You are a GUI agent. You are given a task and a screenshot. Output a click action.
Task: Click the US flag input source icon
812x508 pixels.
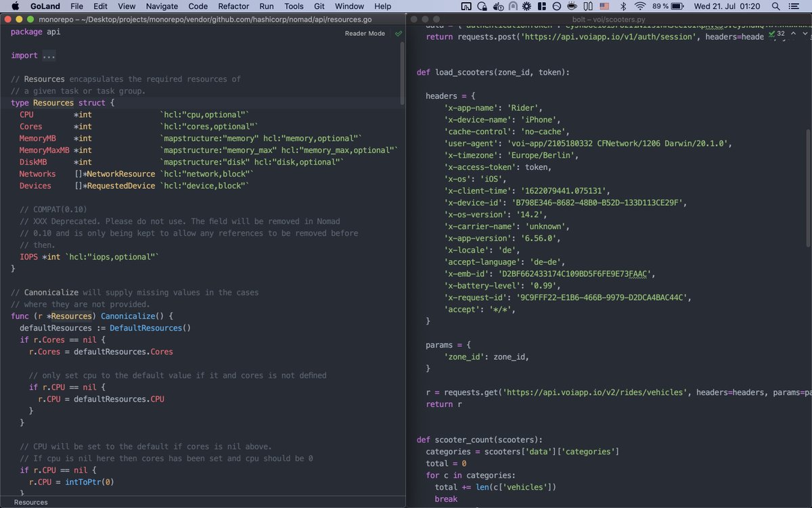604,6
